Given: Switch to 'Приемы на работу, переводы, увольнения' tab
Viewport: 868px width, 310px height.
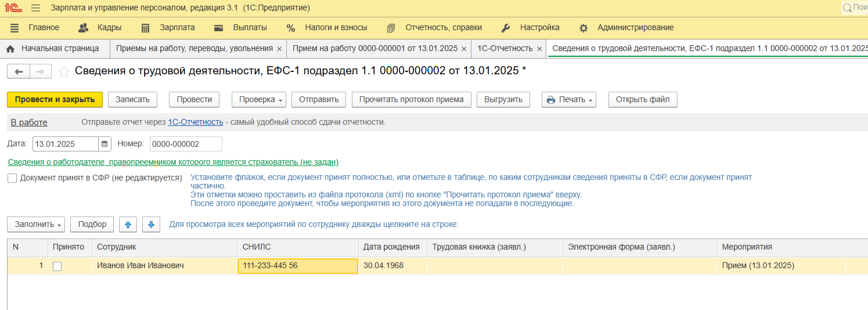Looking at the screenshot, I should (194, 49).
